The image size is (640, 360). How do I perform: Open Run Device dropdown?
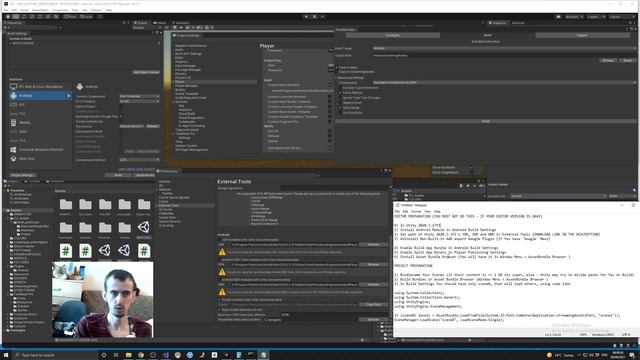132,127
